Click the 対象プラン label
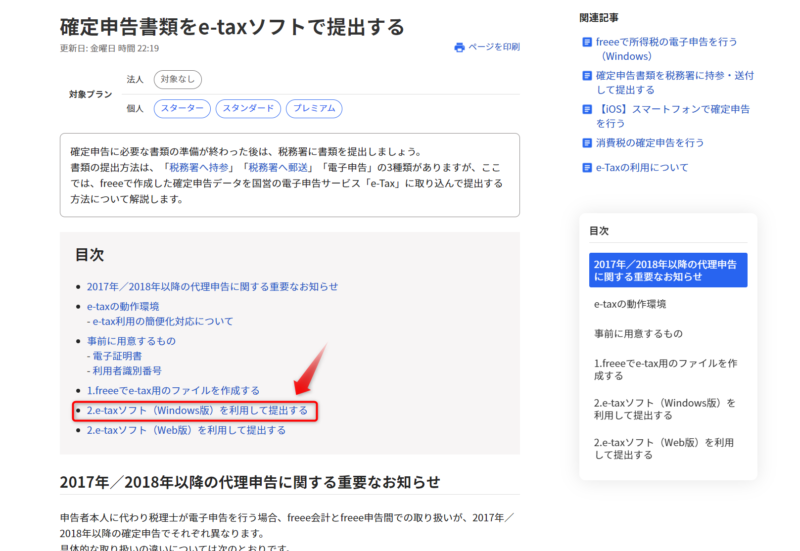This screenshot has height=551, width=800. tap(90, 94)
